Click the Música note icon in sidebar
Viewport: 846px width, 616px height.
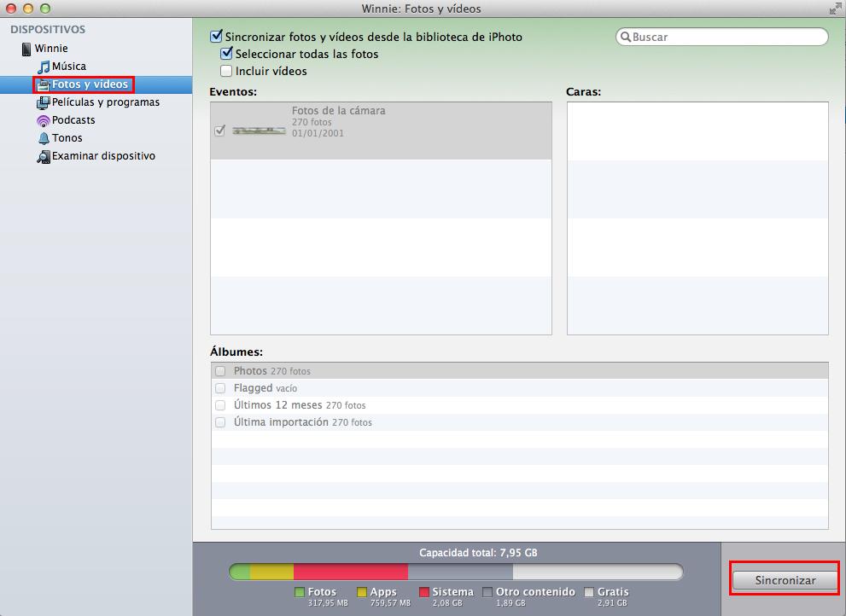[44, 67]
